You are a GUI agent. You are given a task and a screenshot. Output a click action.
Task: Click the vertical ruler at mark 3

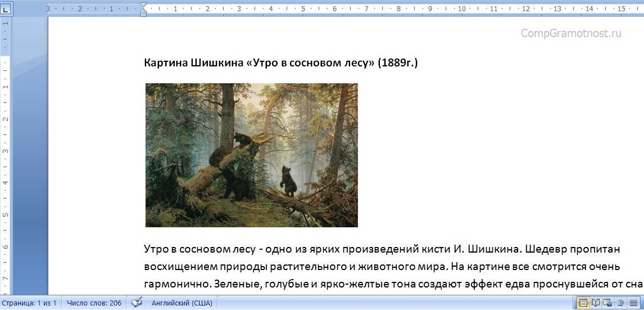(6, 151)
